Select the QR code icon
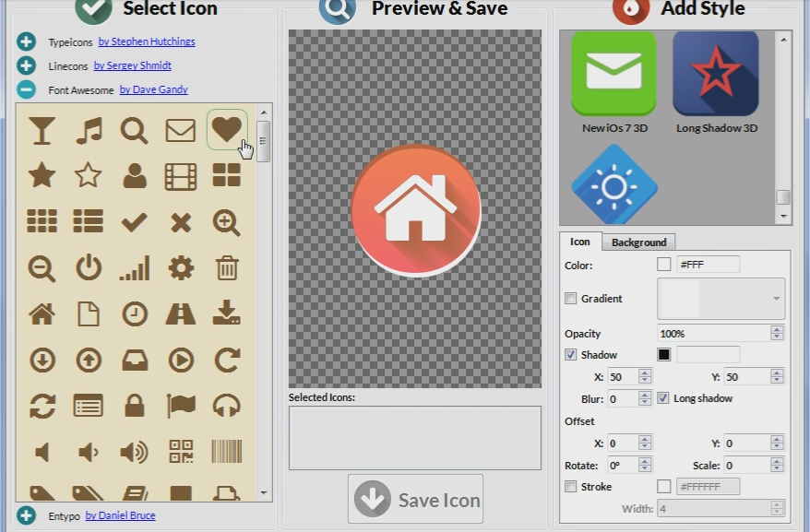This screenshot has width=810, height=532. (181, 452)
